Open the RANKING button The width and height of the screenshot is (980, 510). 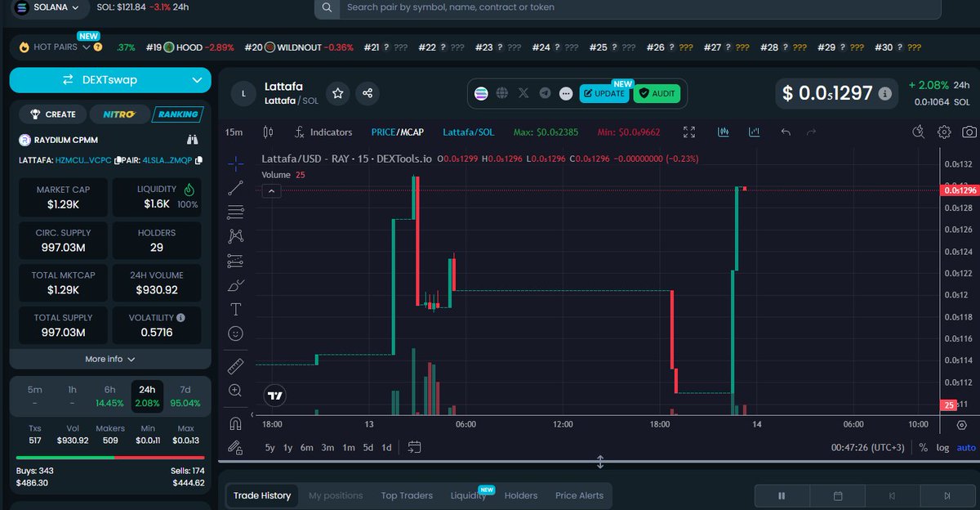point(176,114)
